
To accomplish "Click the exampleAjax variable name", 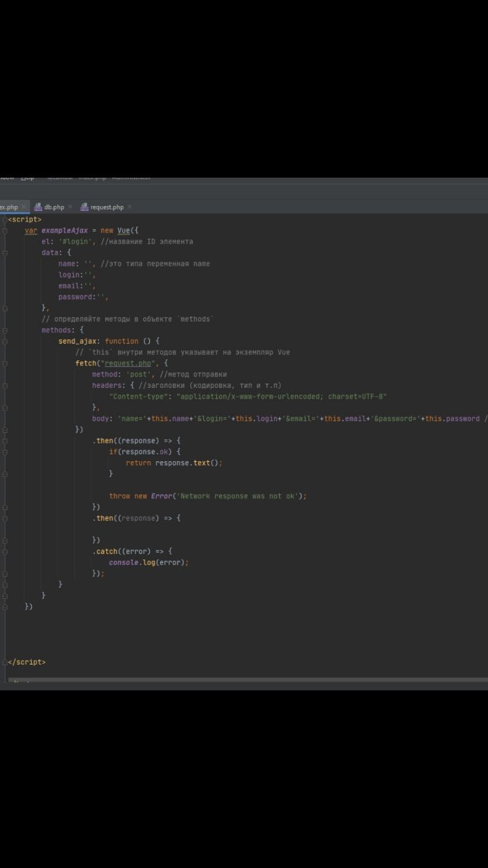I will pos(64,231).
